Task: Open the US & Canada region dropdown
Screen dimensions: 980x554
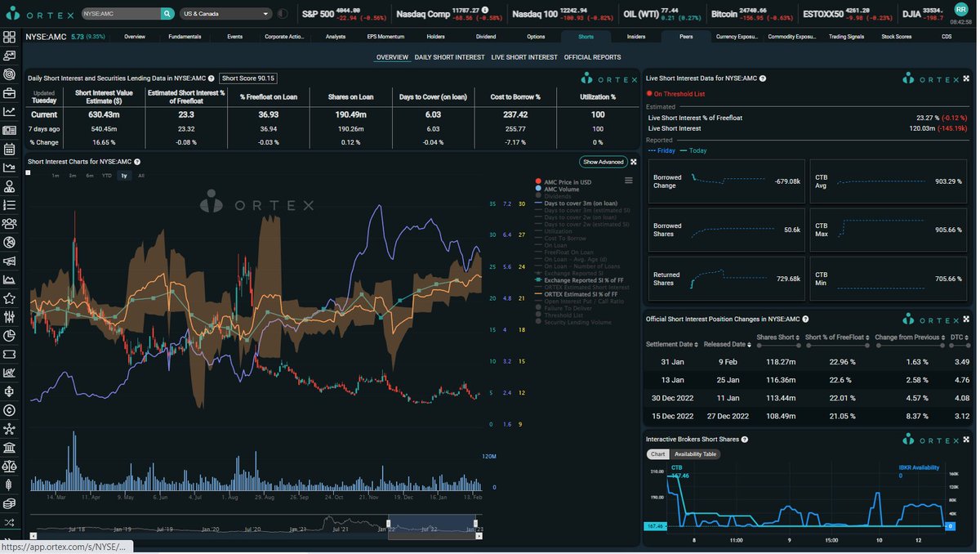Action: click(x=226, y=14)
